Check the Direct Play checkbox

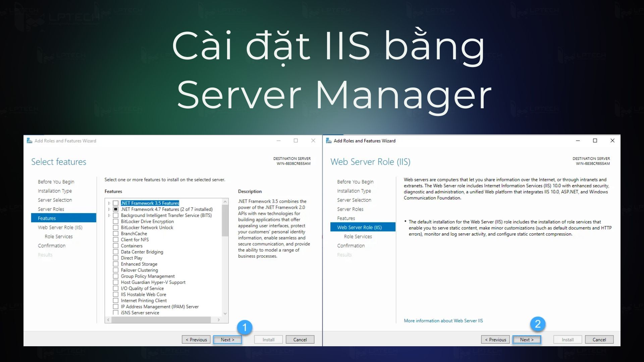coord(116,258)
